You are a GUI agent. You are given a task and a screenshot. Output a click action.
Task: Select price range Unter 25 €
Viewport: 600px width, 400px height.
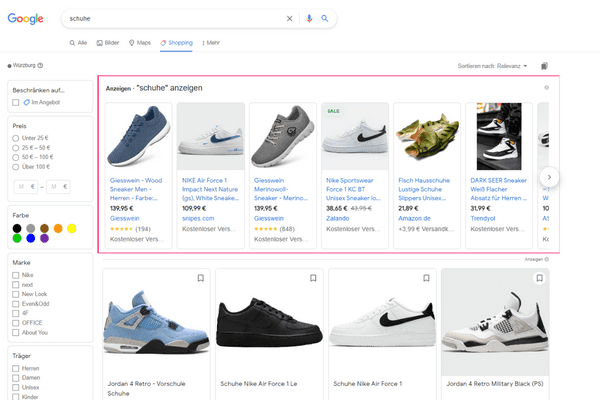[15, 138]
